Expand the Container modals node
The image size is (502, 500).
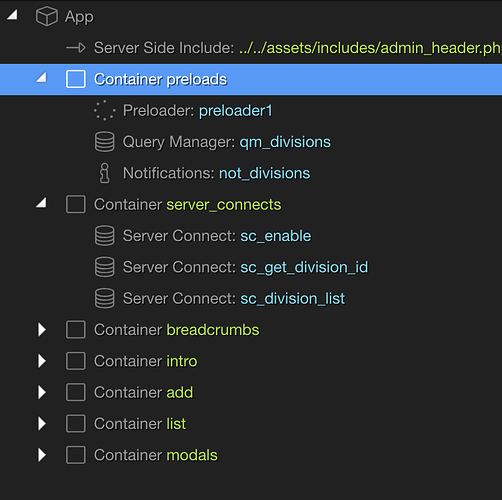click(42, 455)
